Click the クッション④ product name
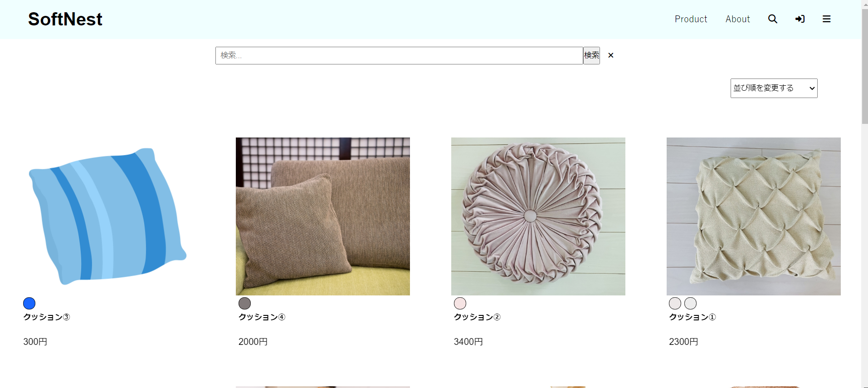Screen dimensions: 868x388 tap(262, 317)
